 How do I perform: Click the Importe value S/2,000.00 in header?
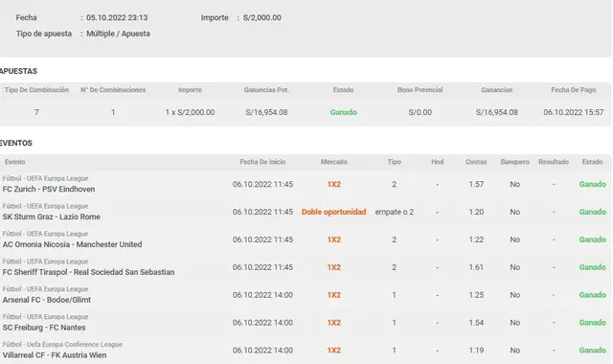[x=261, y=17]
